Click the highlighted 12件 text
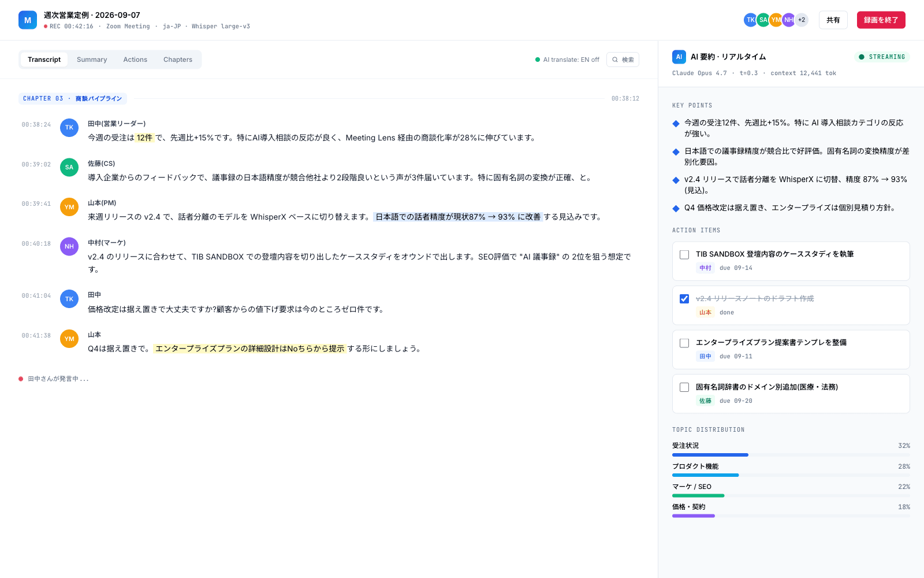924x578 pixels. pyautogui.click(x=145, y=138)
